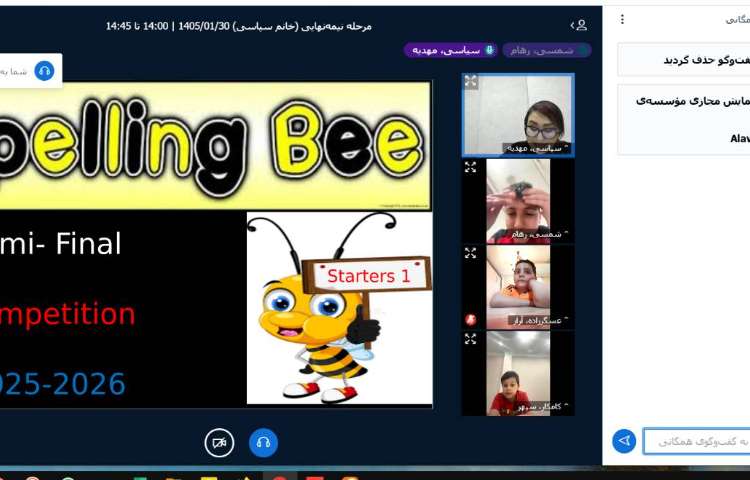The width and height of the screenshot is (750, 480).
Task: Click the blue '2026' year text on slide
Action: tap(89, 384)
